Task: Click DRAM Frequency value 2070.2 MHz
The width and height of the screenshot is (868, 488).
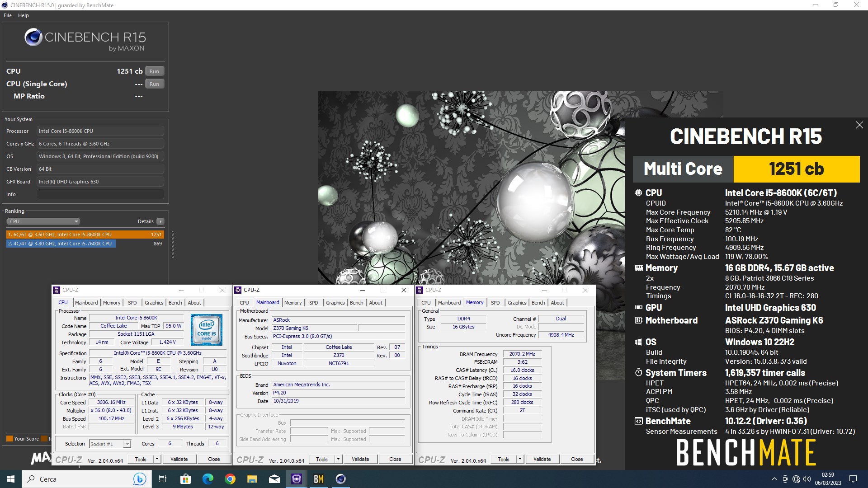Action: click(x=522, y=354)
